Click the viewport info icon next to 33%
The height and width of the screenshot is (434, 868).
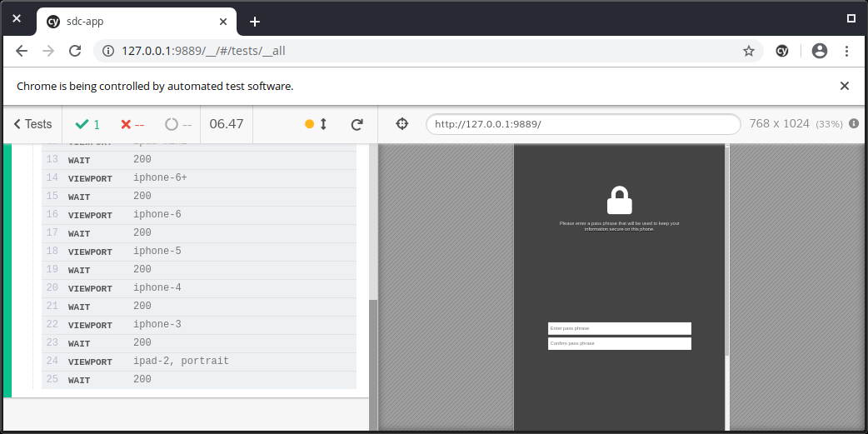click(853, 124)
